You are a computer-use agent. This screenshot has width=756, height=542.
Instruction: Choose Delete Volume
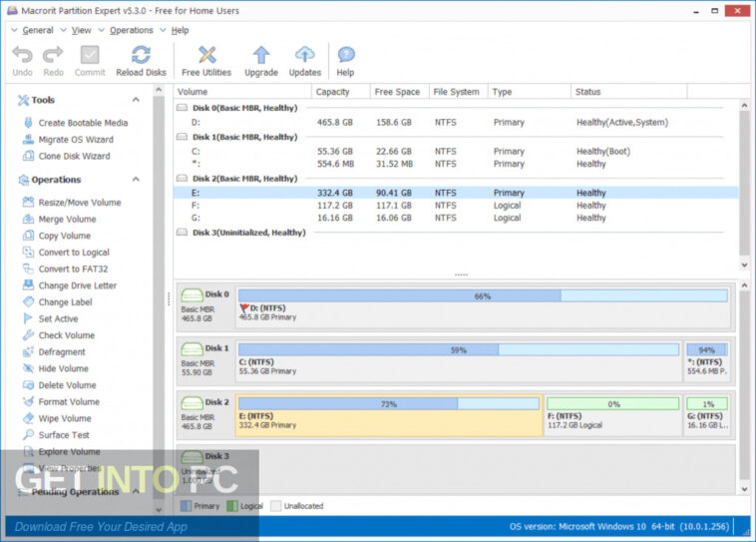(60, 385)
